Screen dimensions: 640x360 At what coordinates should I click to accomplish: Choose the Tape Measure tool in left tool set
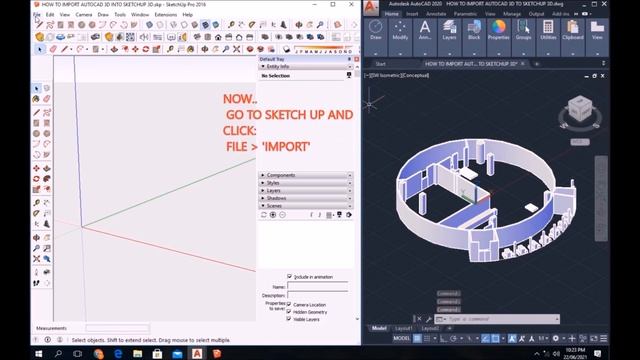coord(36,203)
